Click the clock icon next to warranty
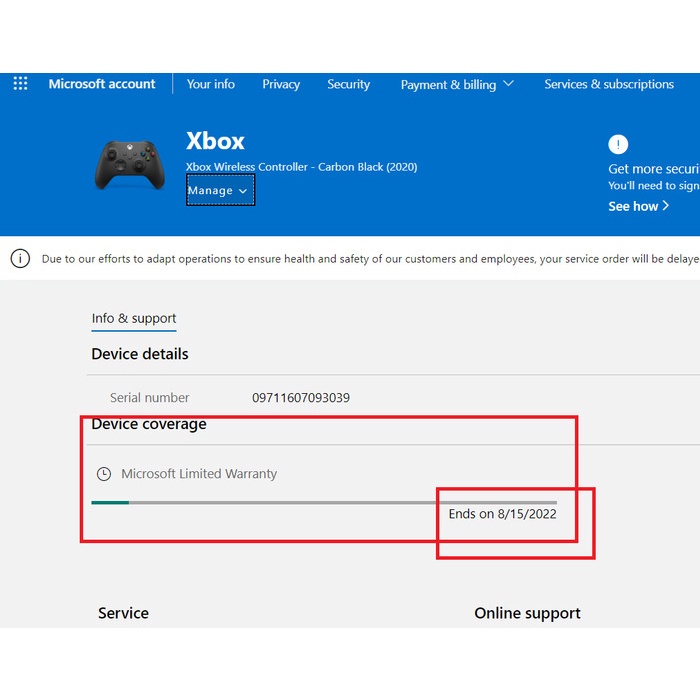700x700 pixels. (104, 474)
